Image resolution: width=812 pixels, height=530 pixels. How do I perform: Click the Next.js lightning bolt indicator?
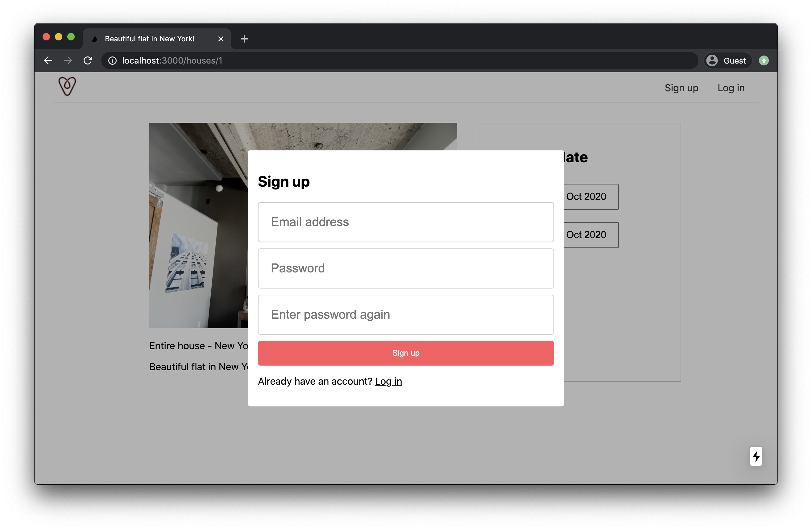pyautogui.click(x=756, y=456)
